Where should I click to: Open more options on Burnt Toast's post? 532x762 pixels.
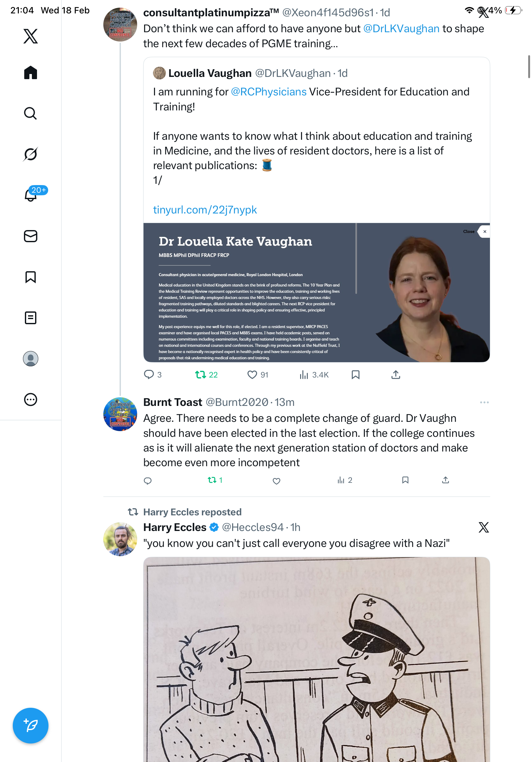pyautogui.click(x=484, y=402)
